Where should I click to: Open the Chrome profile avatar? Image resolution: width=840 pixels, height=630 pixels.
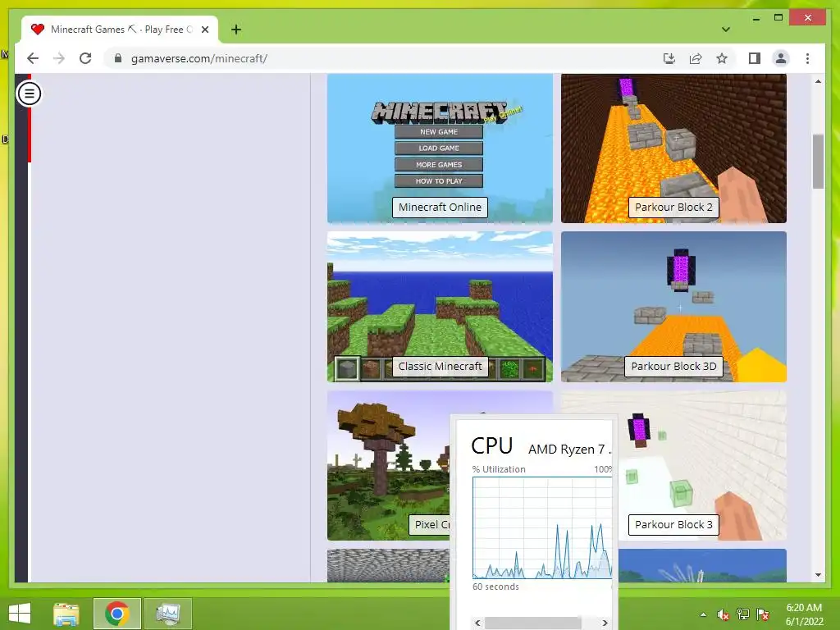point(781,58)
